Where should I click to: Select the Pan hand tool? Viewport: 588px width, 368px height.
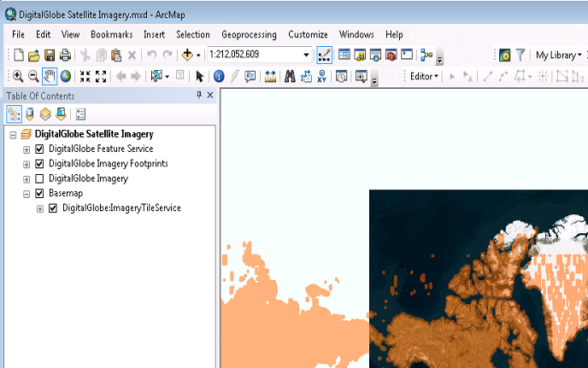(x=50, y=76)
